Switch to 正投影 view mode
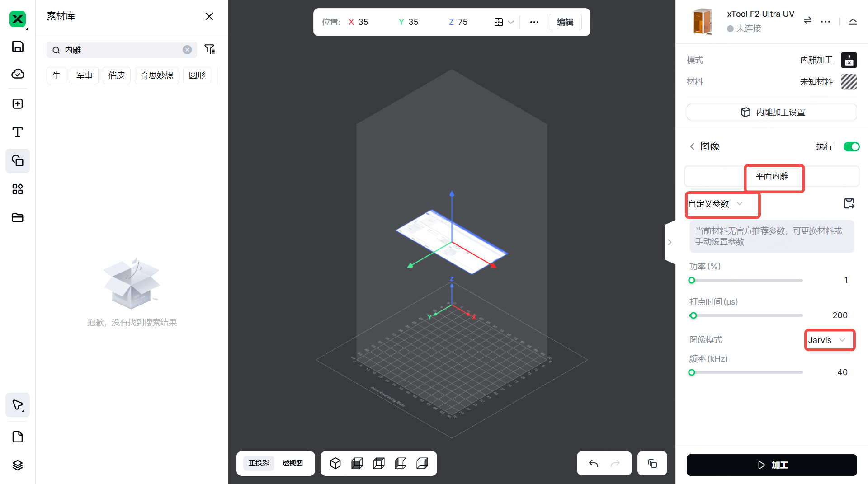Viewport: 868px width, 484px height. coord(259,463)
